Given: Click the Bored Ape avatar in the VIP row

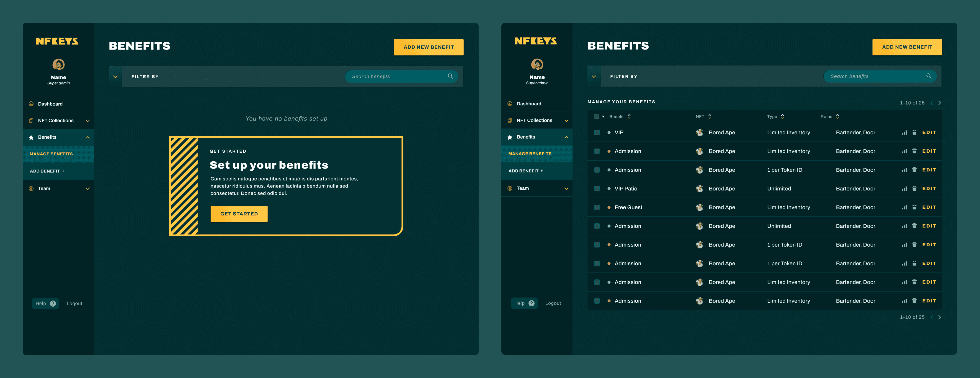Looking at the screenshot, I should tap(699, 133).
